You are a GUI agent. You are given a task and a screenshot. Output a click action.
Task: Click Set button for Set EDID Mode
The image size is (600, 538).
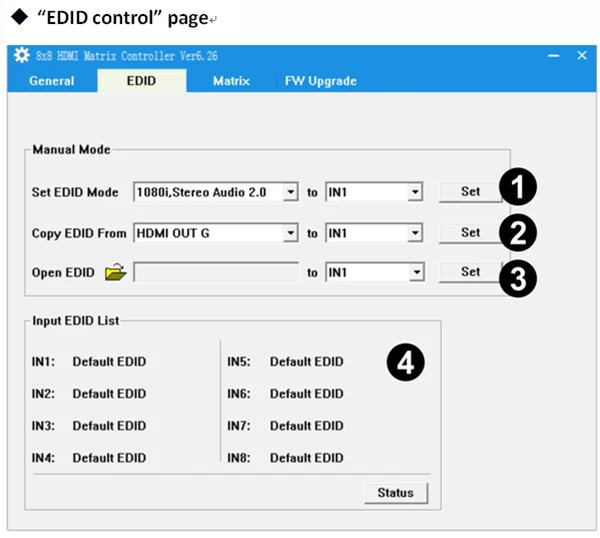pyautogui.click(x=470, y=191)
